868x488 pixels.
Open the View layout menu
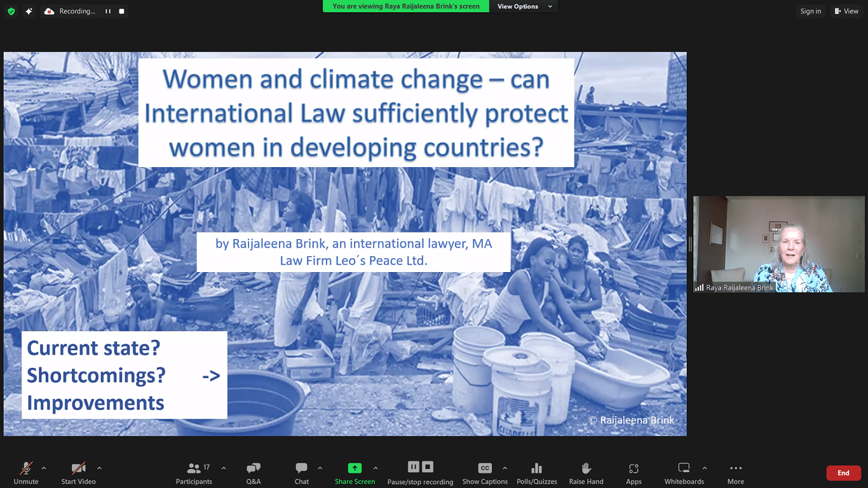click(x=846, y=11)
